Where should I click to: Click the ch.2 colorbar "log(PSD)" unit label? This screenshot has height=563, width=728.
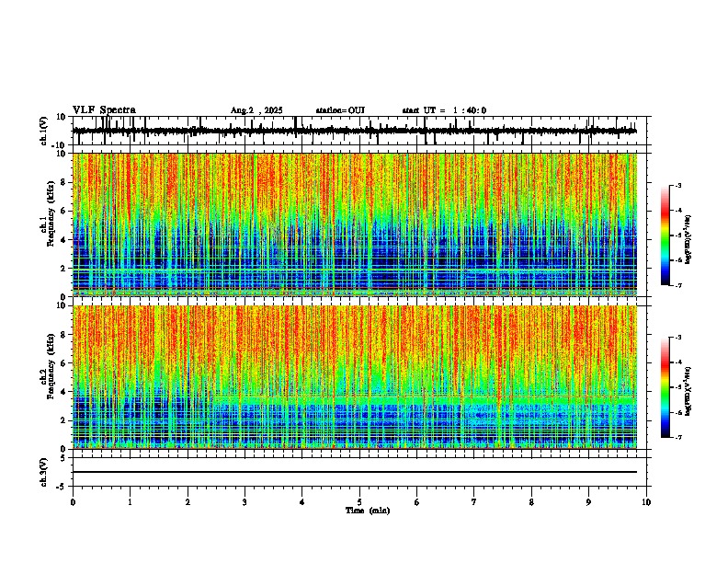pyautogui.click(x=688, y=391)
